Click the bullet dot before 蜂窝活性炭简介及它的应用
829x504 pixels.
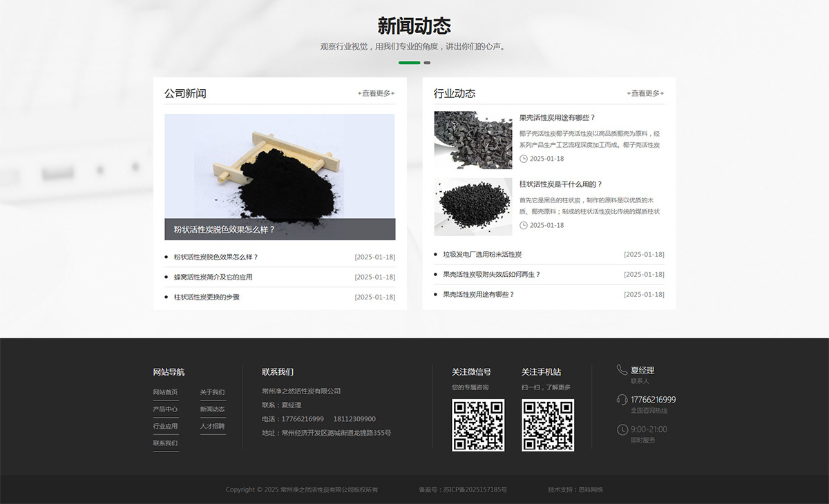click(x=166, y=276)
